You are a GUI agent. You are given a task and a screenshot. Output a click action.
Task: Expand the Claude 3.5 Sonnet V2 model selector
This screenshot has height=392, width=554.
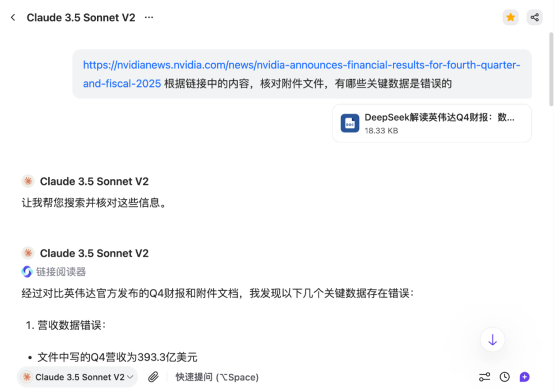(x=78, y=377)
